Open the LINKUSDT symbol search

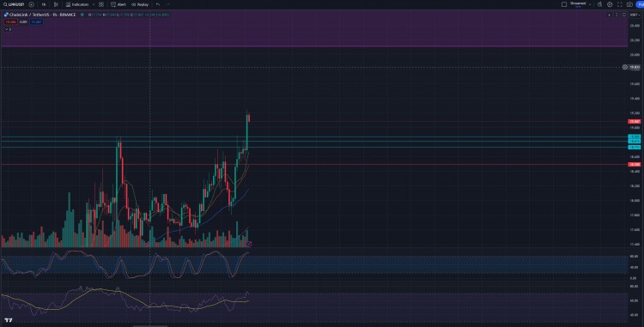pyautogui.click(x=14, y=4)
